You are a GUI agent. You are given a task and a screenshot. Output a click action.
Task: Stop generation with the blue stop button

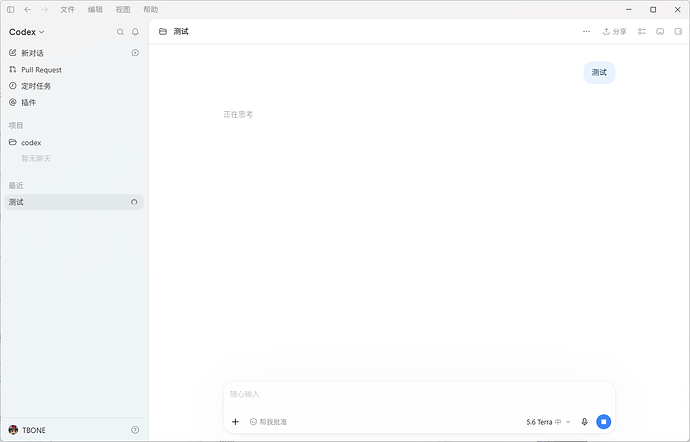pos(603,422)
